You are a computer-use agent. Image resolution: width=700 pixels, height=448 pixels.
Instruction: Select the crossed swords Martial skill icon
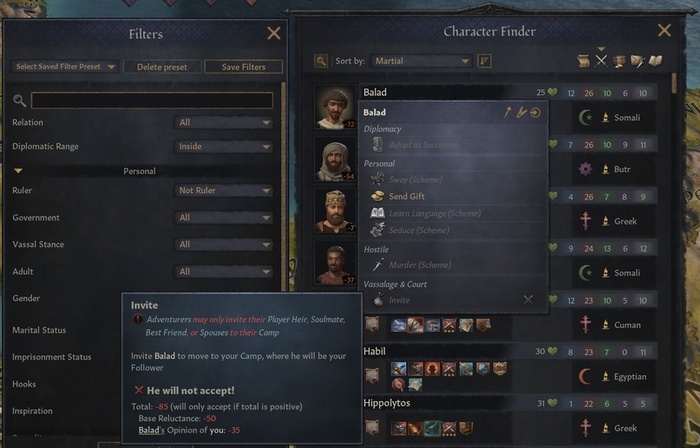point(601,61)
